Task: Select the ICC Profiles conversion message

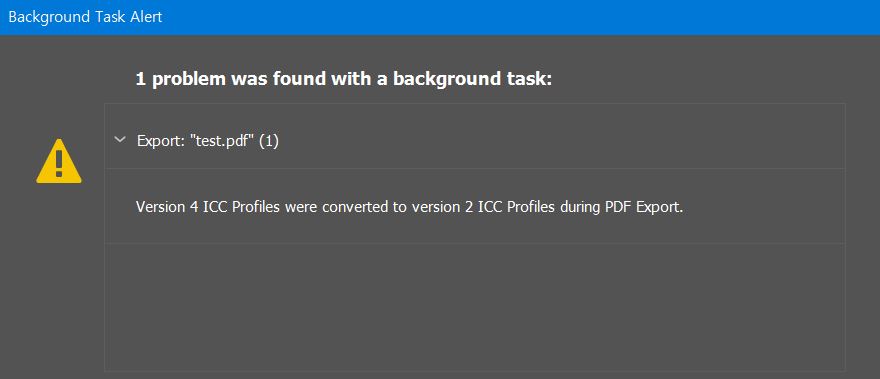Action: [409, 207]
